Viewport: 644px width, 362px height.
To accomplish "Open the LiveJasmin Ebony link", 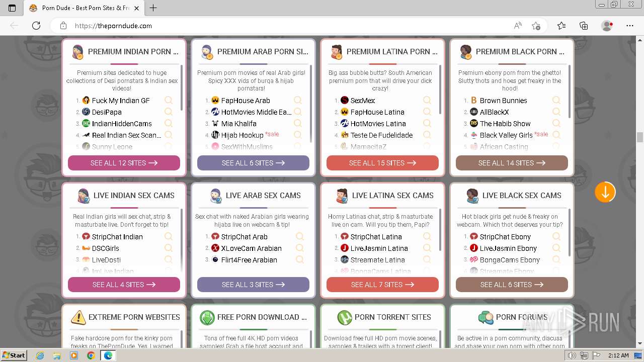I will (508, 248).
